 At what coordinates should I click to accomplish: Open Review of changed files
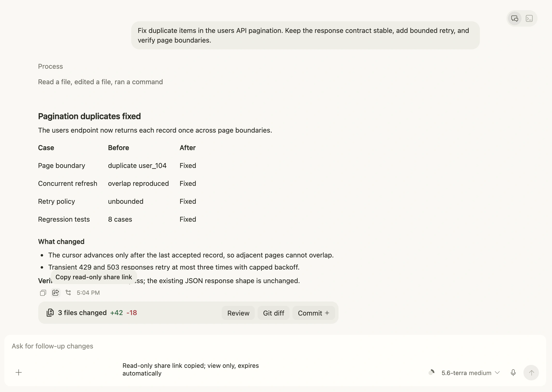tap(238, 313)
